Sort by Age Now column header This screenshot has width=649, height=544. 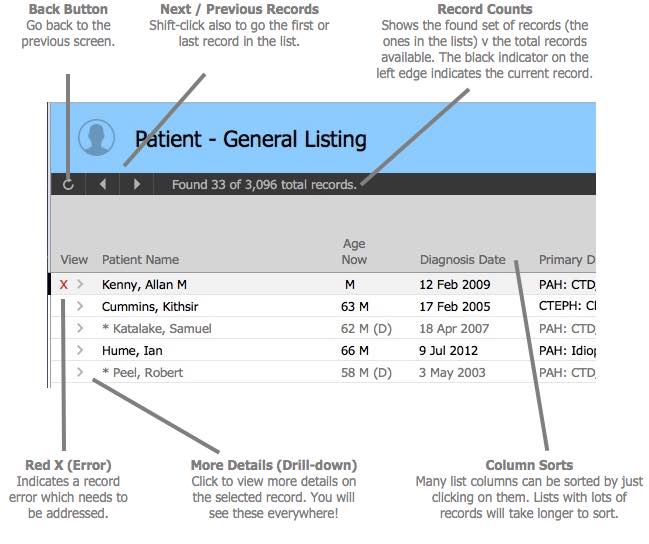[354, 252]
